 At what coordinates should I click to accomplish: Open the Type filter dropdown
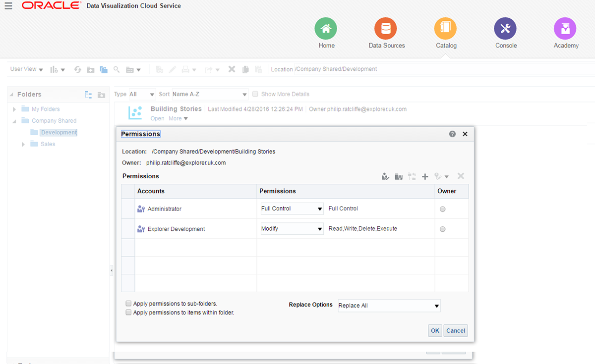tap(142, 94)
